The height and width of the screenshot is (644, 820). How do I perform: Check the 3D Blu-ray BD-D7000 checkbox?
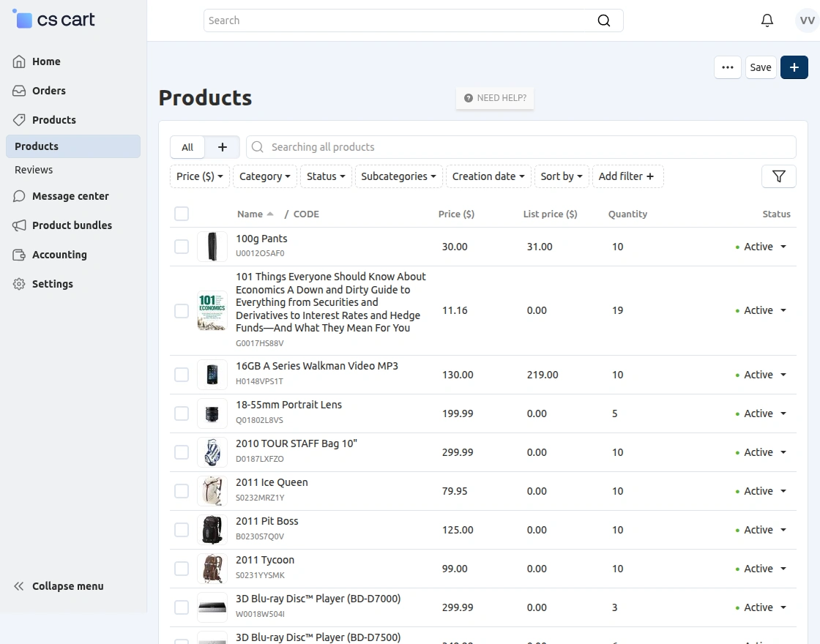pyautogui.click(x=182, y=607)
